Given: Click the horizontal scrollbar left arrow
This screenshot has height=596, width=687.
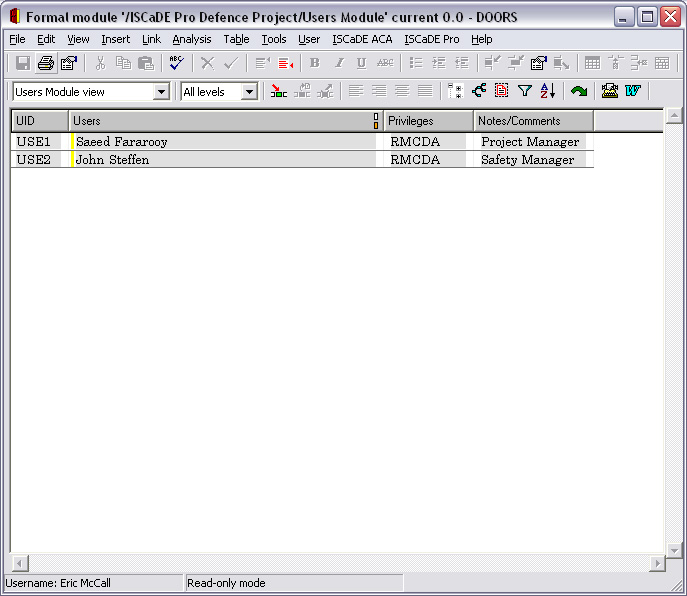Looking at the screenshot, I should tap(20, 563).
